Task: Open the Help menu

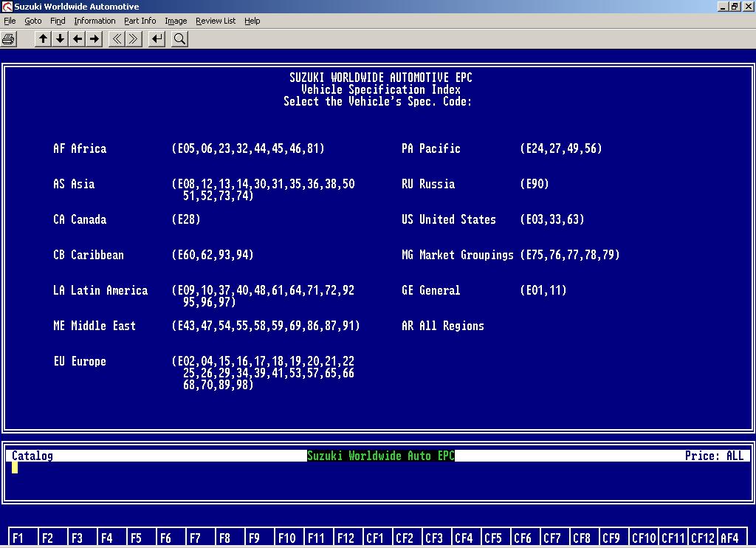Action: click(x=252, y=21)
